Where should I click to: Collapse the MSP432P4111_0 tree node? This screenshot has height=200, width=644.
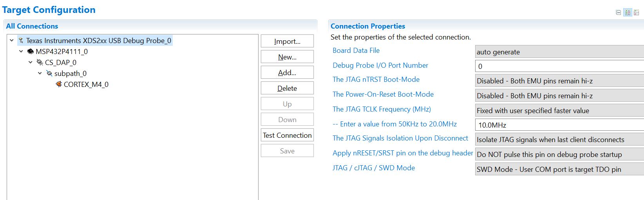(x=21, y=51)
